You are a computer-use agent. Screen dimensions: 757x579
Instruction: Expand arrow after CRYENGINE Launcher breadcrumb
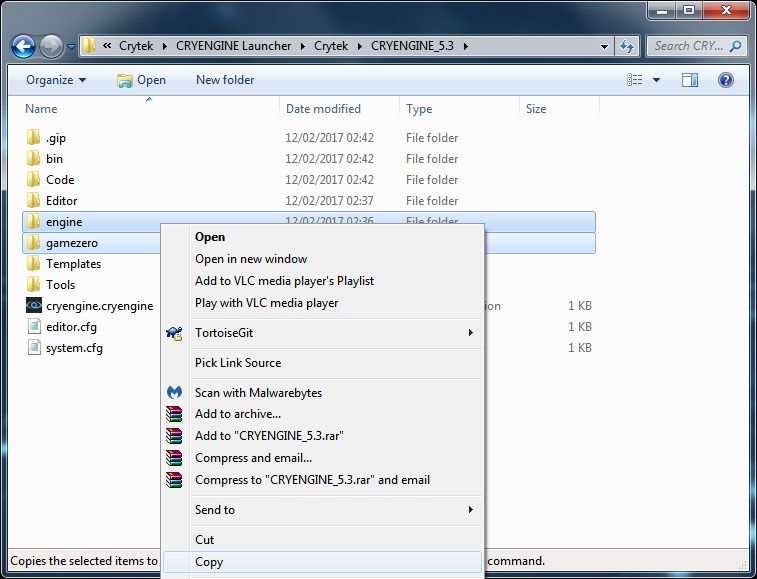click(x=303, y=46)
